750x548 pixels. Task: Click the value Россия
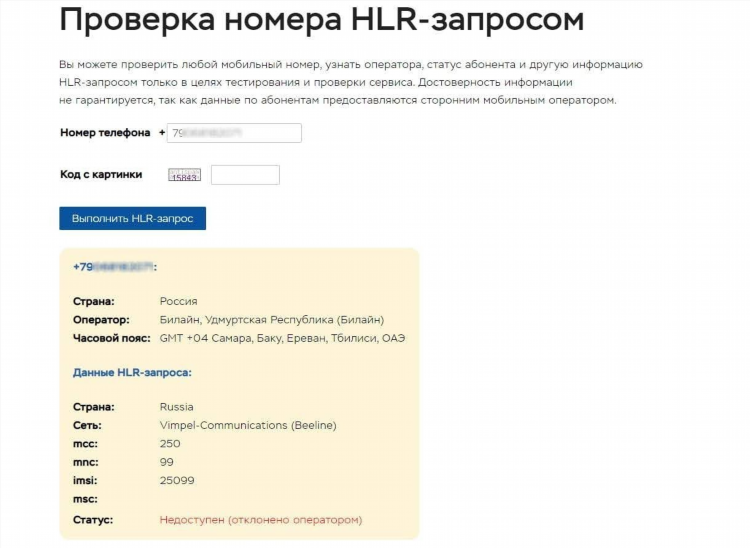pyautogui.click(x=178, y=301)
